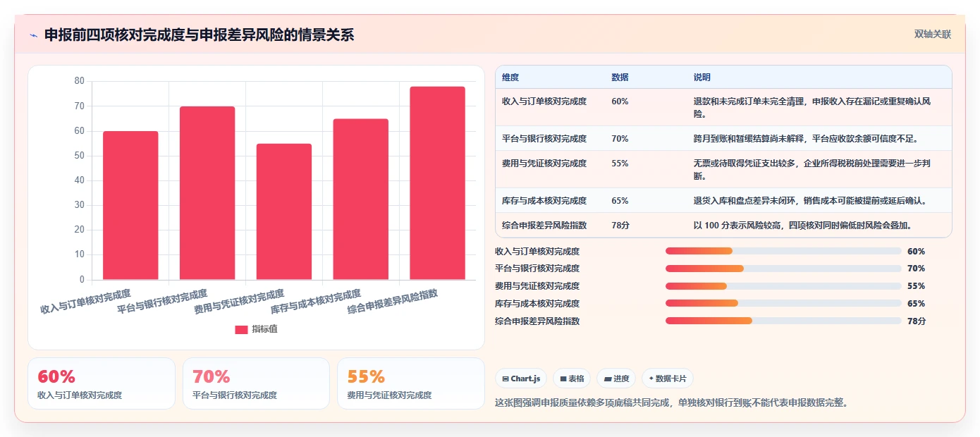
Task: Select table cell 费用与凭证核对完成度
Action: coord(544,164)
